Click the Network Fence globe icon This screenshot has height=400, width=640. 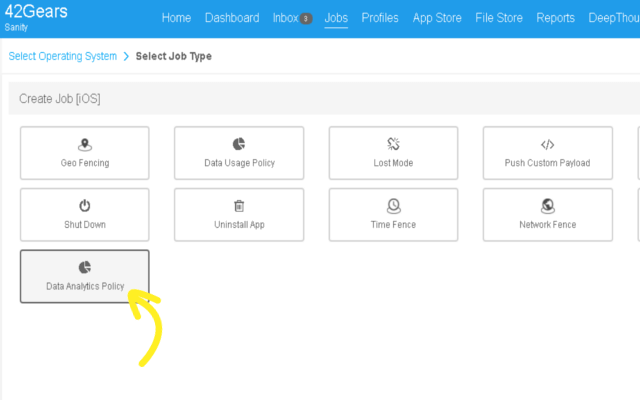pyautogui.click(x=548, y=206)
